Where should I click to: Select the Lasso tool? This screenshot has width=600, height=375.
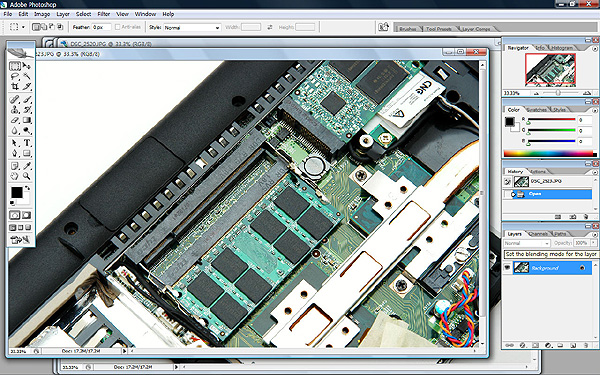point(15,76)
